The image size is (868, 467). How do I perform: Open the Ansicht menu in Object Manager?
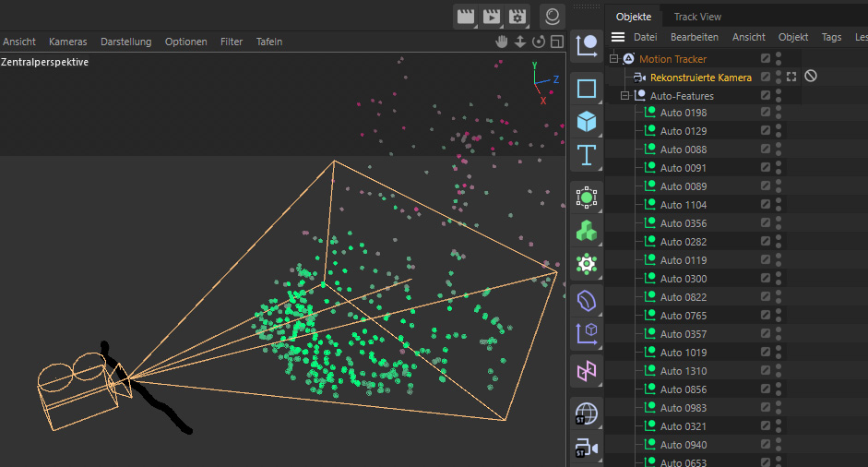pyautogui.click(x=748, y=37)
